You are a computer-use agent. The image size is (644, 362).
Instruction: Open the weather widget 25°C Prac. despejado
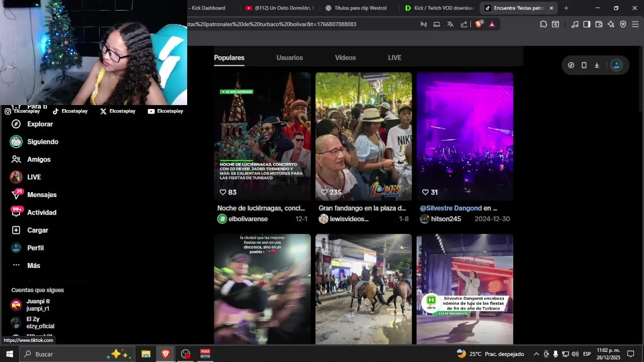tap(491, 354)
